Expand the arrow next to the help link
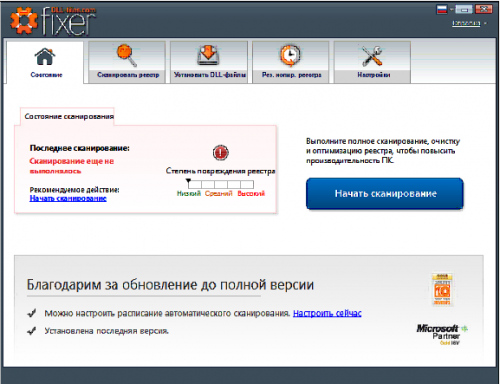Viewport: 500px width, 384px height. 485,23
